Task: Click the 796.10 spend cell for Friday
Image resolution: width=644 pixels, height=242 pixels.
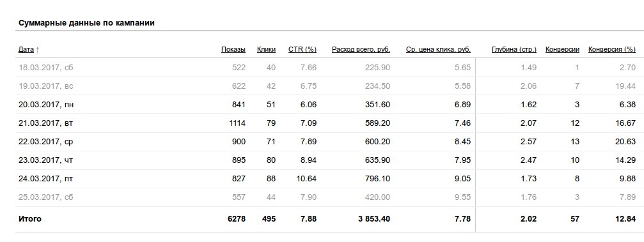Action: 377,179
